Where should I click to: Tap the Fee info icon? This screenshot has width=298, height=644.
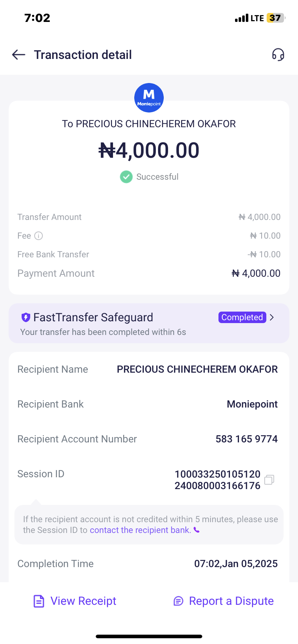[39, 236]
